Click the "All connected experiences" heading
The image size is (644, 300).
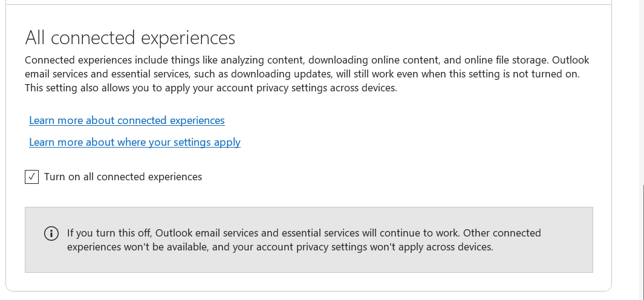[x=130, y=37]
